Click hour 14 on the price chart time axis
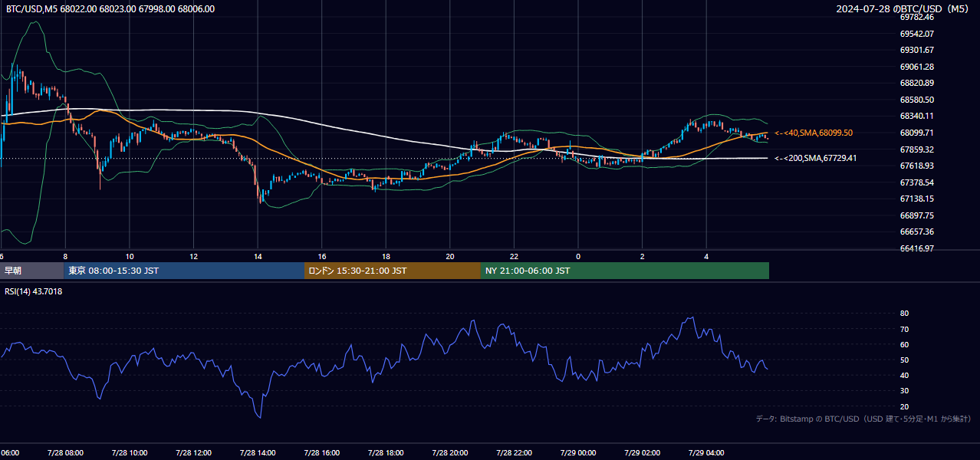The image size is (980, 460). (258, 256)
